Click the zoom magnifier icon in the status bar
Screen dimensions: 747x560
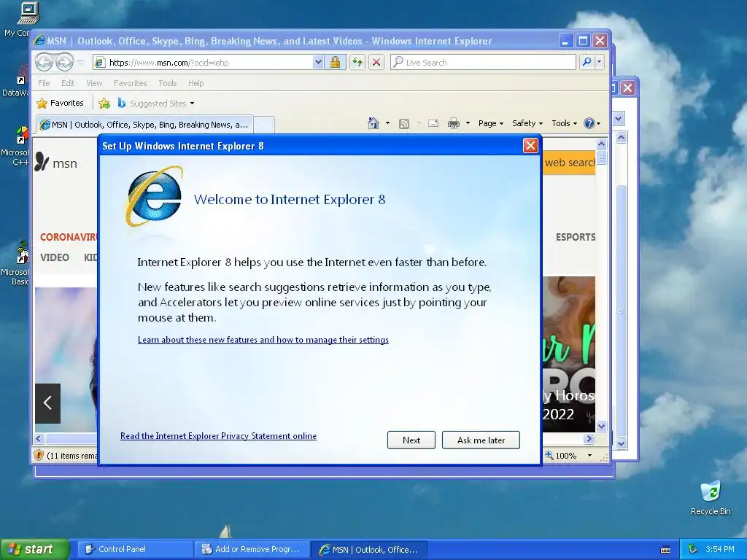click(x=549, y=455)
